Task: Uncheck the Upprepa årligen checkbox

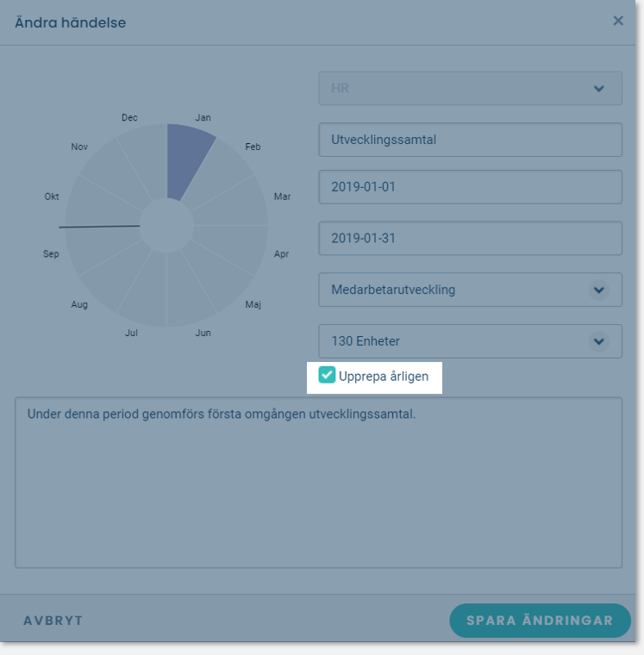Action: pos(327,375)
